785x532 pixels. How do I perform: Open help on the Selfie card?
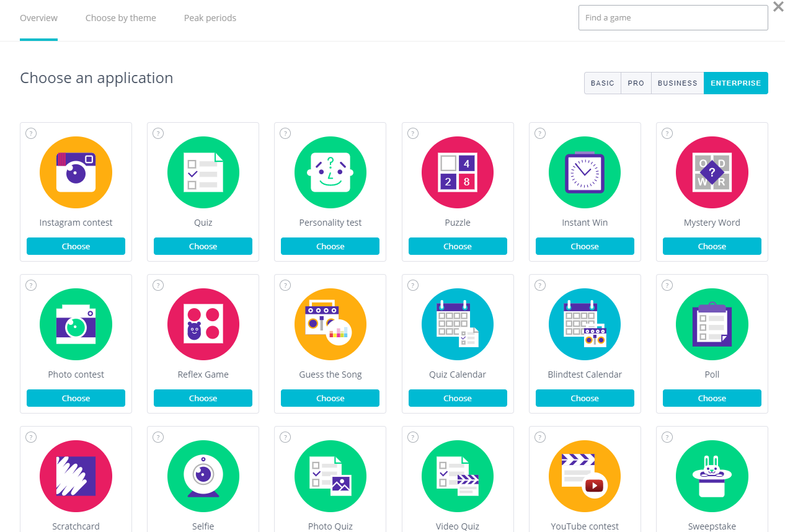[x=158, y=437]
